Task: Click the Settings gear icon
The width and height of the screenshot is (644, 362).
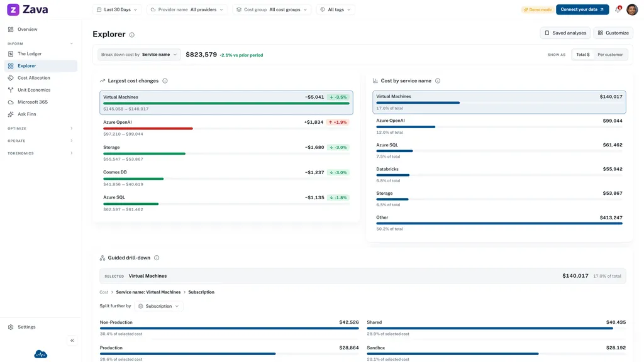Action: (11, 327)
